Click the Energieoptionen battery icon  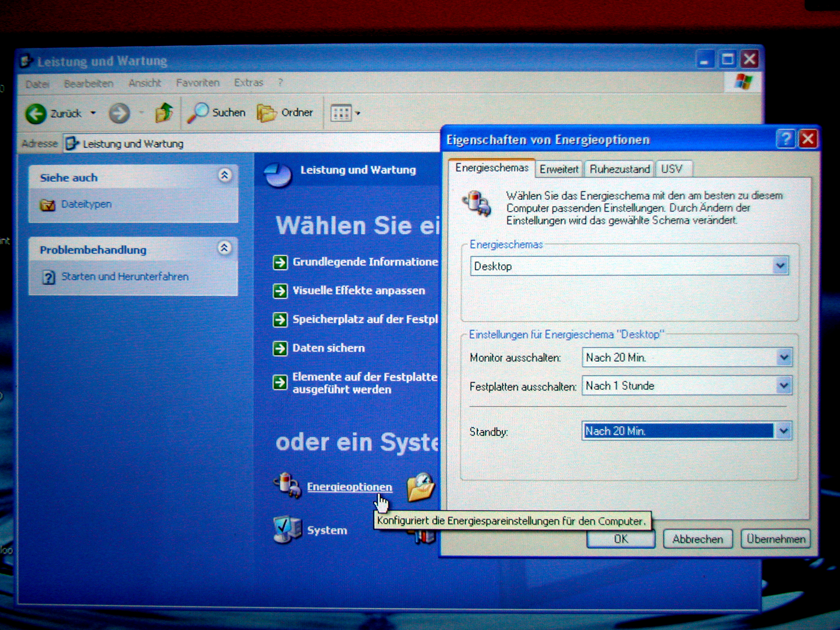coord(288,486)
